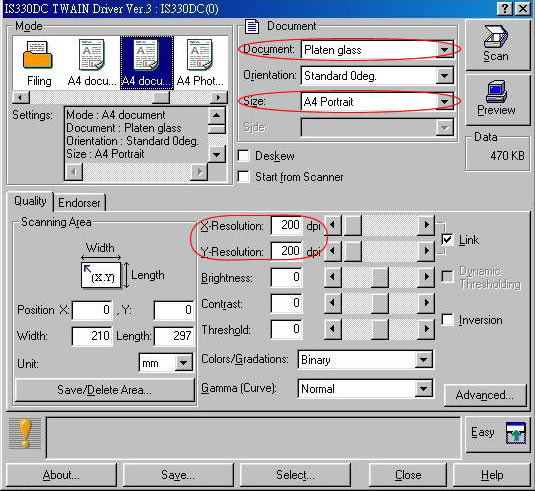The height and width of the screenshot is (491, 535).
Task: Click the title bar question mark help icon
Action: [505, 8]
